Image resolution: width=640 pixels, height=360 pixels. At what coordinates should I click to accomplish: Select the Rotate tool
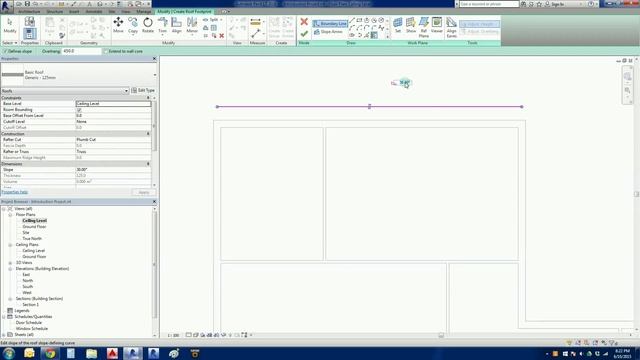pyautogui.click(x=148, y=25)
